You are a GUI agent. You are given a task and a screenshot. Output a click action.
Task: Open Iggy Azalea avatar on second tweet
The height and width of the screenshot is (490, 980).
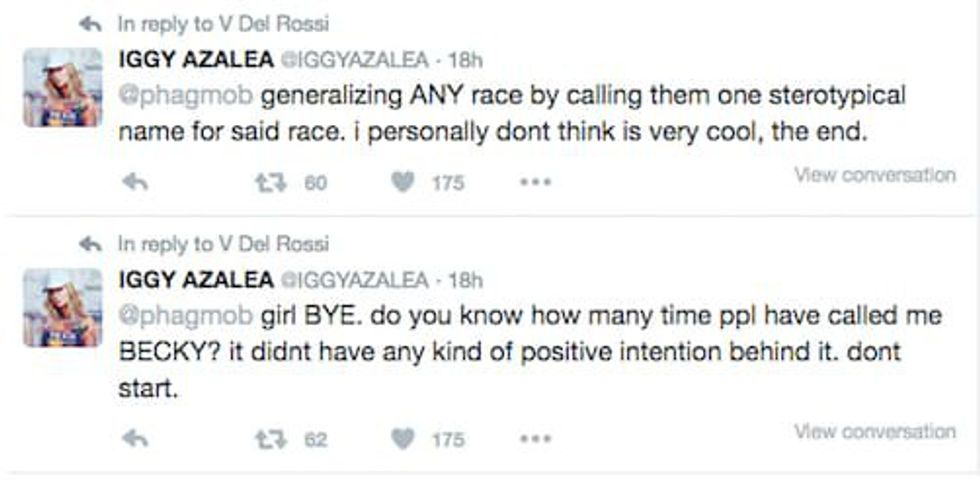click(62, 307)
